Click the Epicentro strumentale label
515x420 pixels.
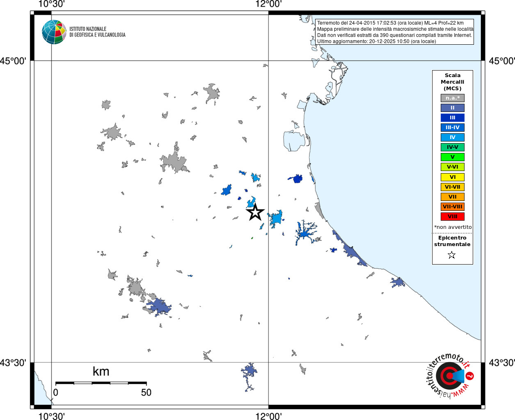[x=452, y=241]
